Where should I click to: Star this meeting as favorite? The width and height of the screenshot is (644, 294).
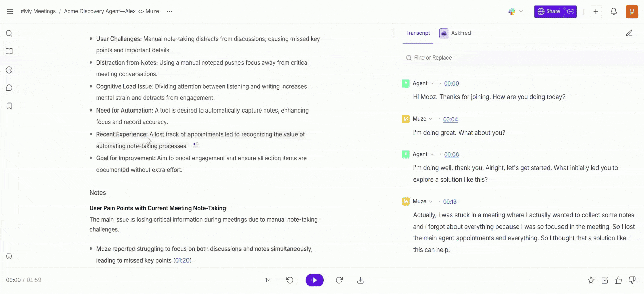tap(591, 280)
